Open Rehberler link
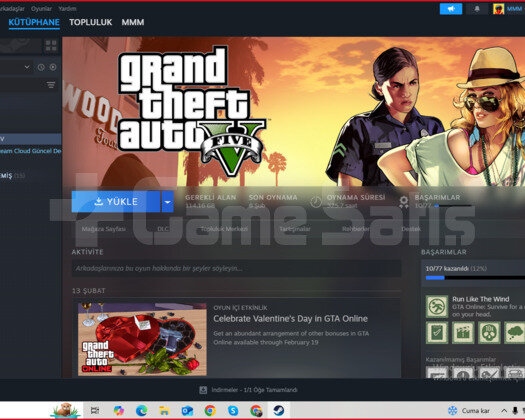The height and width of the screenshot is (420, 525). [x=356, y=229]
